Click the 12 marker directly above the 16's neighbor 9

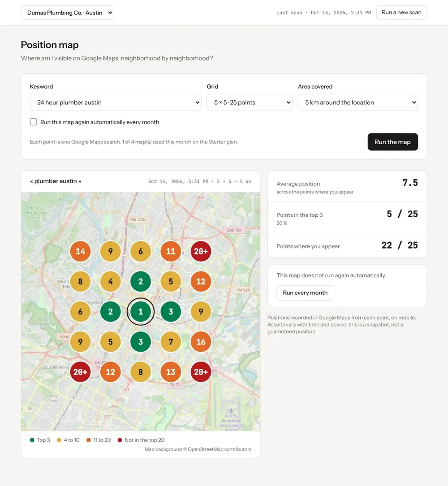coord(201,281)
